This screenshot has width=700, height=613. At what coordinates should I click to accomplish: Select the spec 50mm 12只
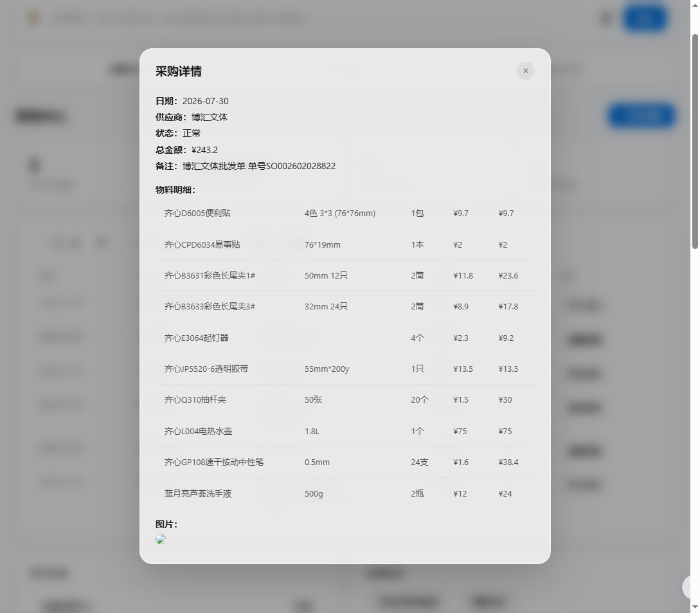click(326, 275)
